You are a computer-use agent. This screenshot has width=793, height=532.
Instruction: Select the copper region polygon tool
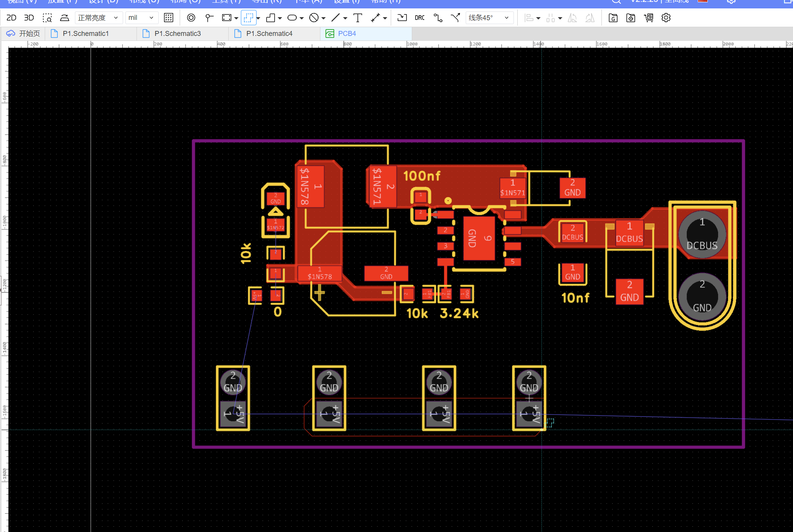coord(271,18)
